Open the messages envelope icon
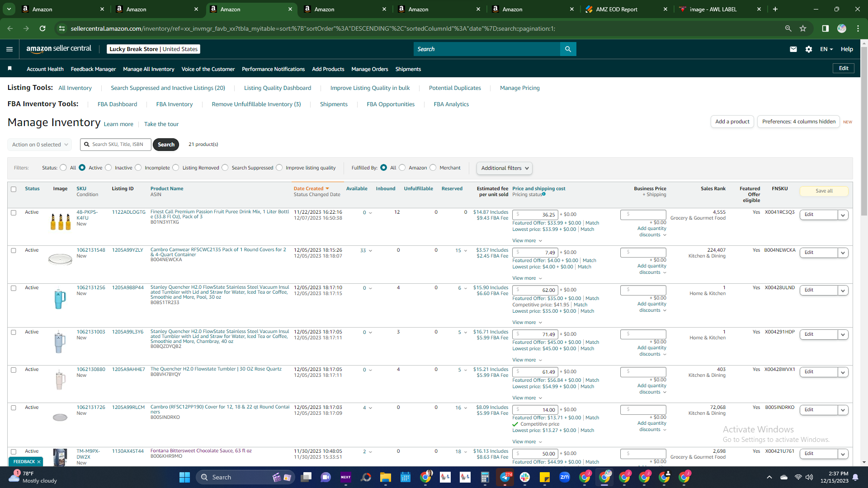Viewport: 868px width, 488px height. [793, 49]
